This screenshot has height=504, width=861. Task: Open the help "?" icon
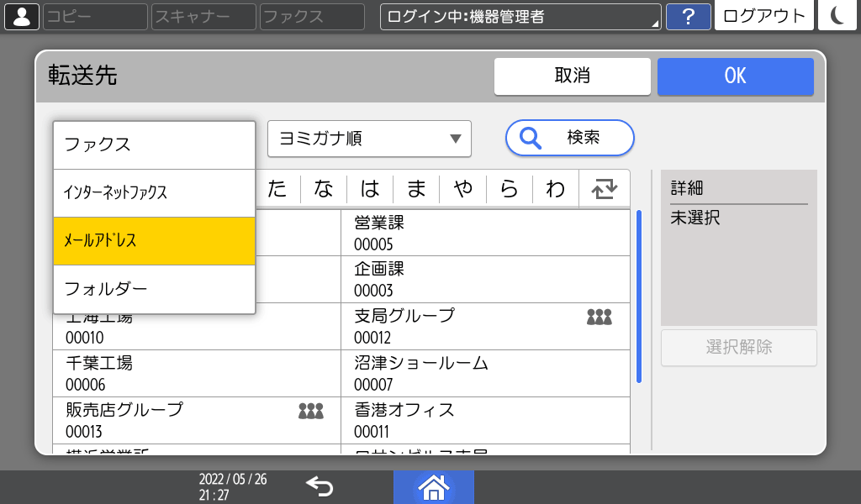[x=689, y=17]
